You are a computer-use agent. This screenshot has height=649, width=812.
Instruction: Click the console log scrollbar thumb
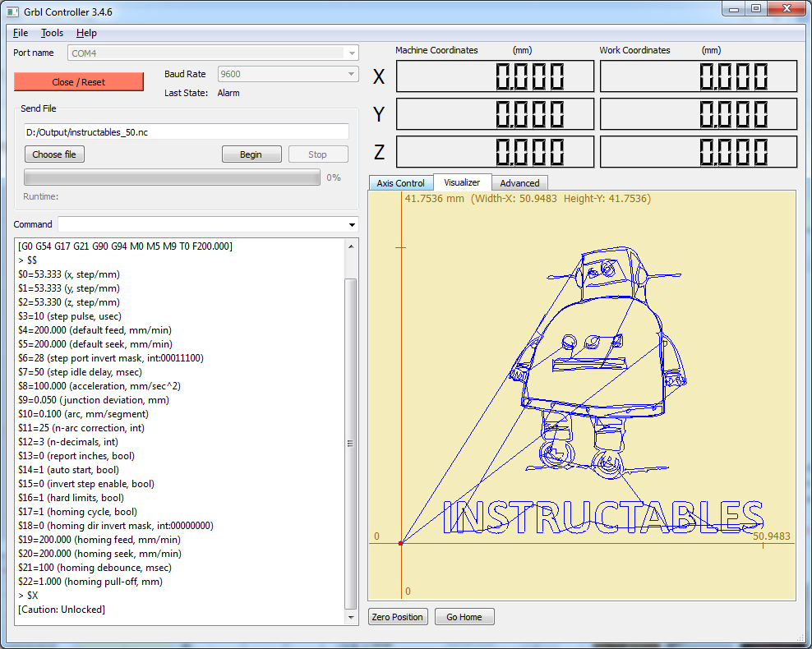click(x=351, y=444)
